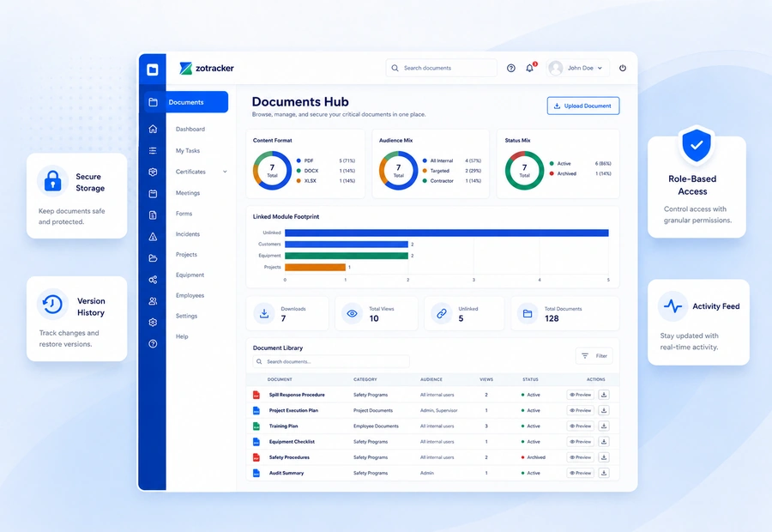
Task: Click the red Archived legend dot
Action: click(552, 173)
